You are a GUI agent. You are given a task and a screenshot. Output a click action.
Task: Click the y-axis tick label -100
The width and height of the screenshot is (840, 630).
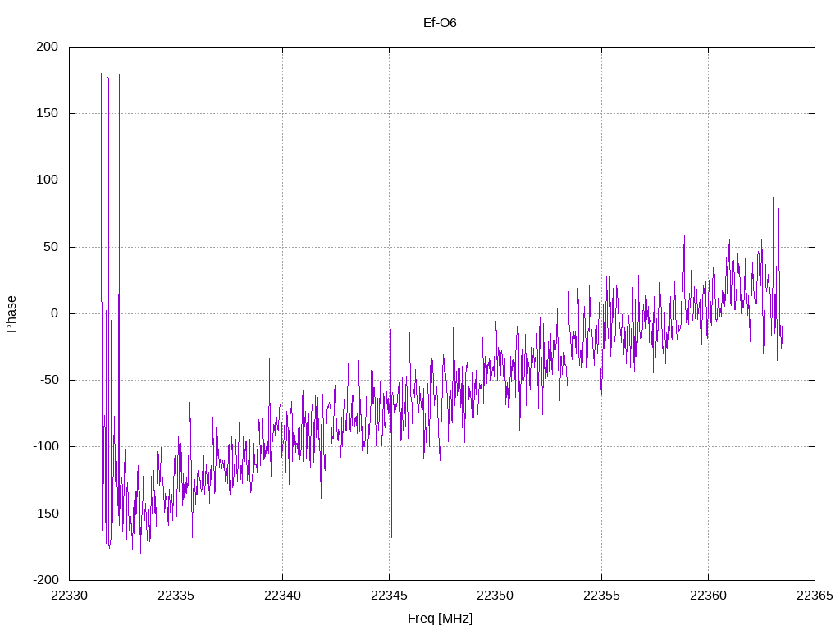(46, 447)
